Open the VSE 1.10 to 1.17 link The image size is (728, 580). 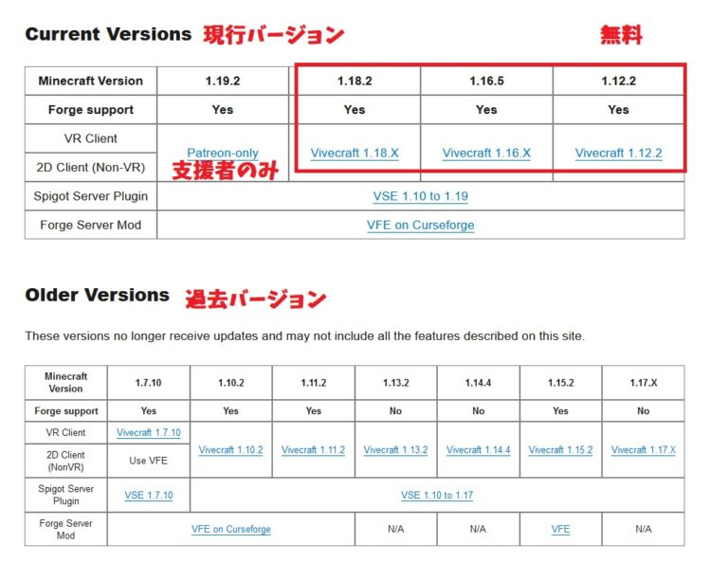pyautogui.click(x=437, y=495)
